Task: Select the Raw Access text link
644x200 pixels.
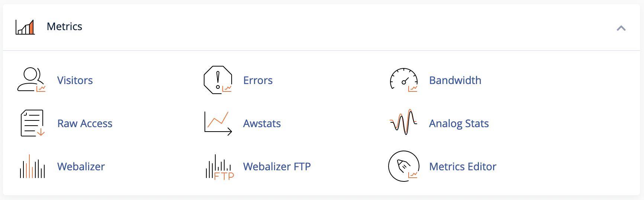Action: (85, 123)
